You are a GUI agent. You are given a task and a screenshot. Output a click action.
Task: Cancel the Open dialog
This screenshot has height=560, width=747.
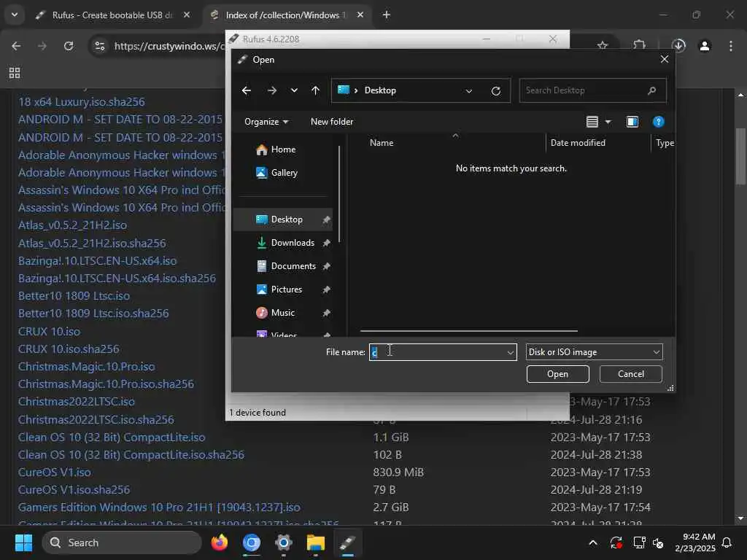(631, 374)
